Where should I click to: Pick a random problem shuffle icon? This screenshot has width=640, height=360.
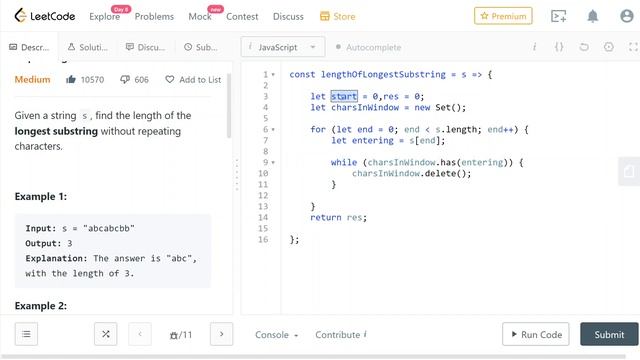click(106, 334)
